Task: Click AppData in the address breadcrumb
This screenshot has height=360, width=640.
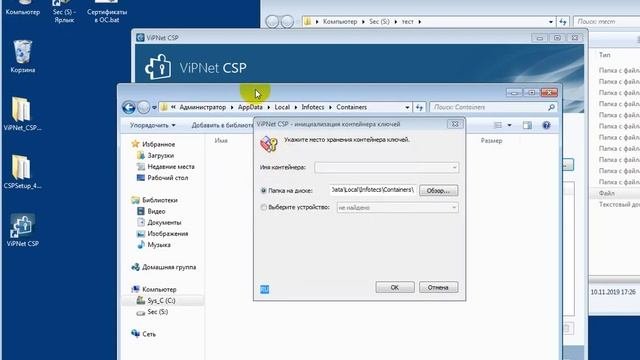Action: (x=250, y=107)
